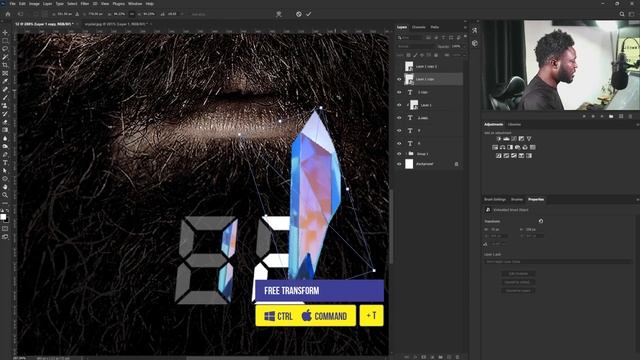Screen dimensions: 640x360
Task: Switch to warp mode icon in options bar
Action: point(279,14)
